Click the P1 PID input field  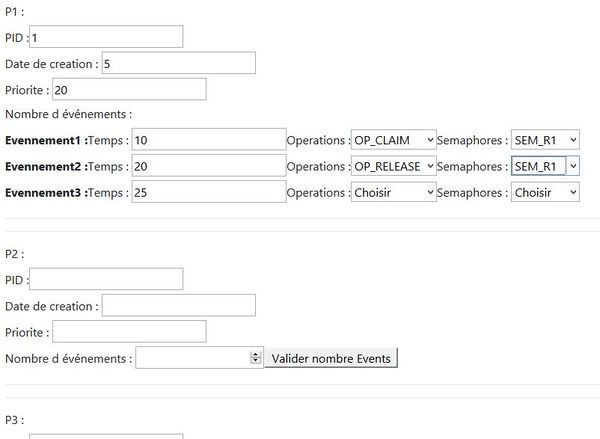(x=106, y=37)
